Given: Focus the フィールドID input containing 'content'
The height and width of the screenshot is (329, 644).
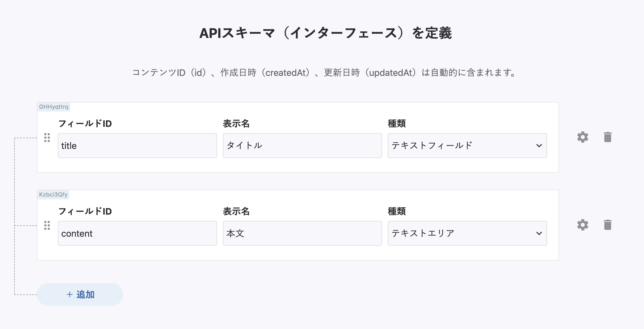Looking at the screenshot, I should point(137,233).
